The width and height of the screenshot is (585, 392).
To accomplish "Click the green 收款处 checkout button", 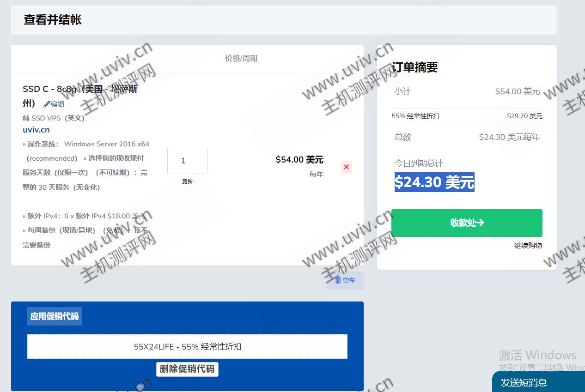I will tap(467, 223).
